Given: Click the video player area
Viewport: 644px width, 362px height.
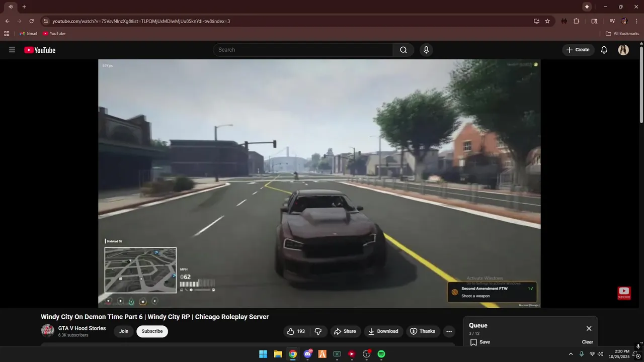Looking at the screenshot, I should tap(319, 184).
